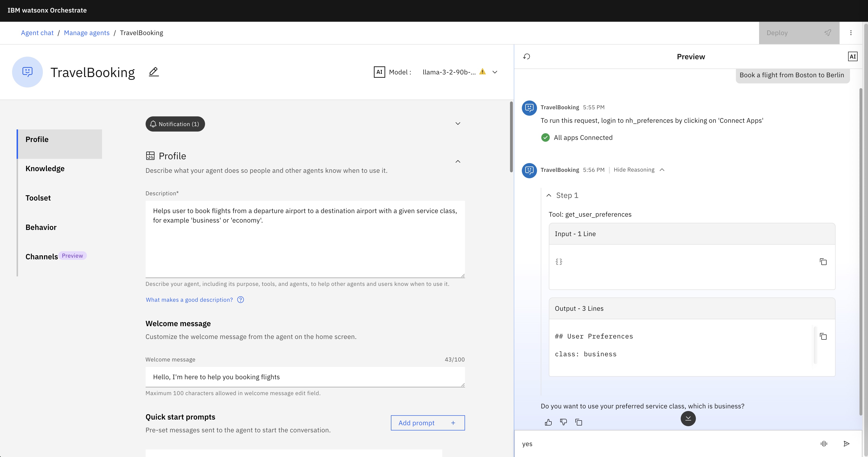Copy the User Preferences output block
Screen dimensions: 868x457
823,336
